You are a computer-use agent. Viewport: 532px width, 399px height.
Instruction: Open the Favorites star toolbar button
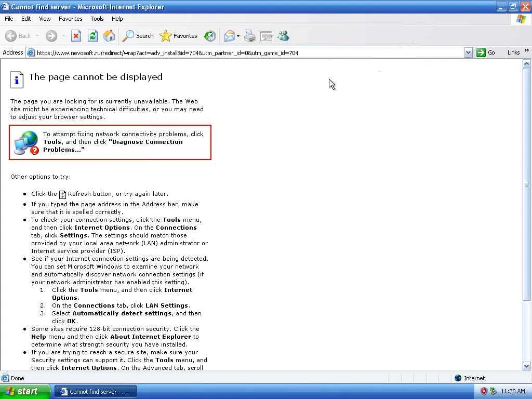tap(179, 36)
